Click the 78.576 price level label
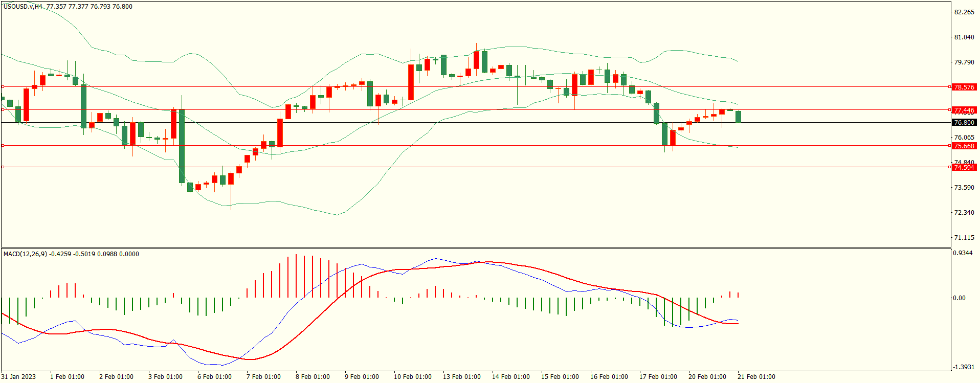 click(964, 87)
